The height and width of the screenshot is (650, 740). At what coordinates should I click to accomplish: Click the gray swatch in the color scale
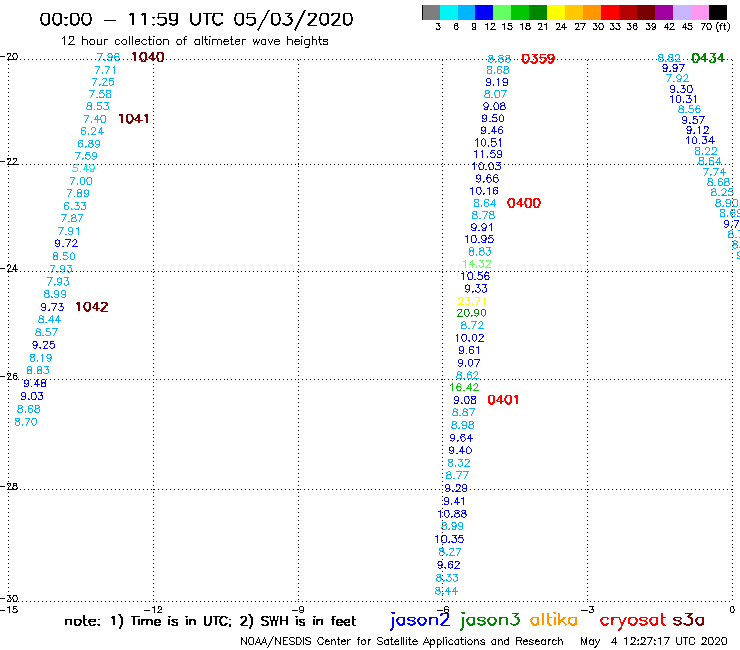pyautogui.click(x=431, y=12)
